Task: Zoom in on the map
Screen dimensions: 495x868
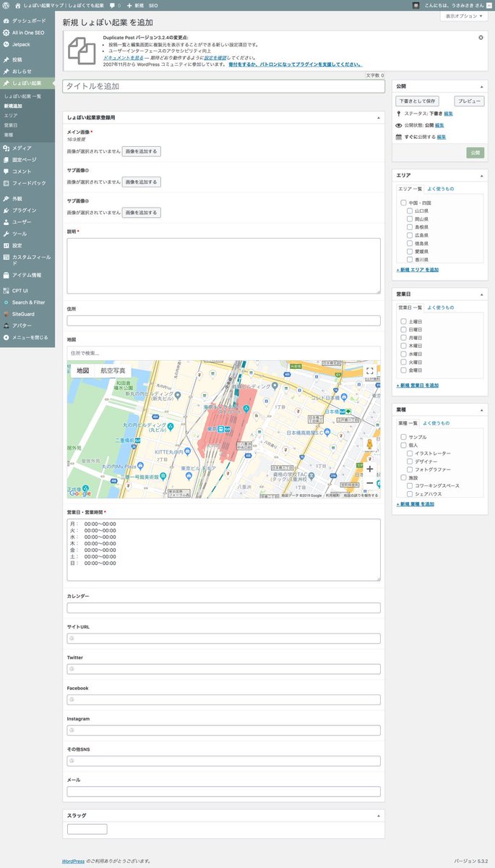Action: (370, 468)
